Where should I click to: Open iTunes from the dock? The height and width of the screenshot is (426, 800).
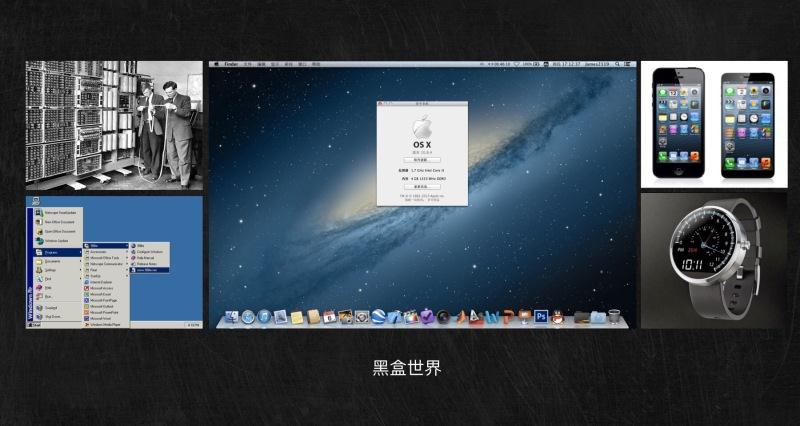point(264,317)
